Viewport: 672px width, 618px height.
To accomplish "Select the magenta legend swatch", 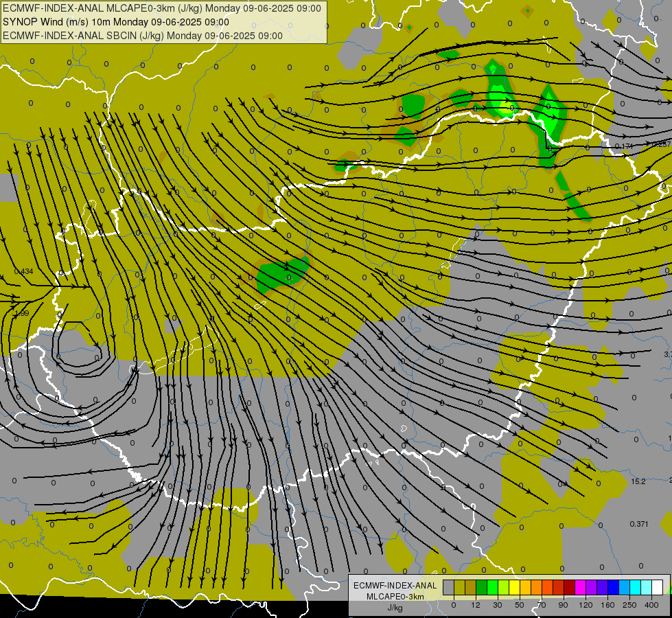I will pos(581,587).
